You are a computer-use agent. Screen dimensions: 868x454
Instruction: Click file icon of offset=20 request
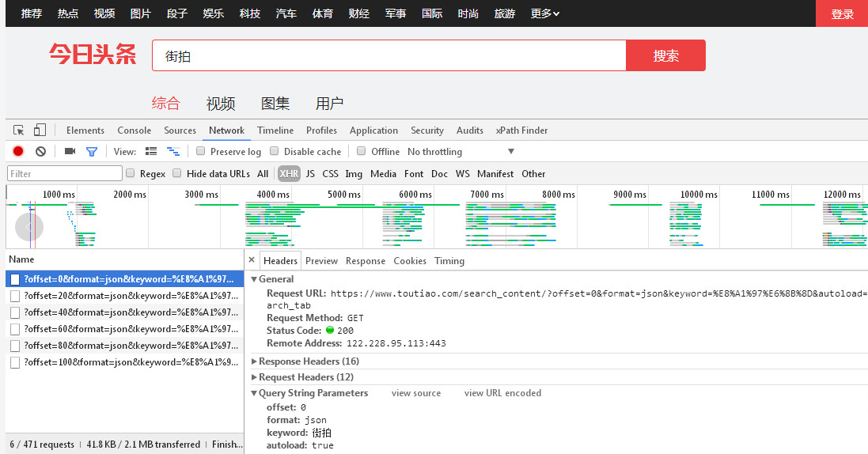(15, 296)
